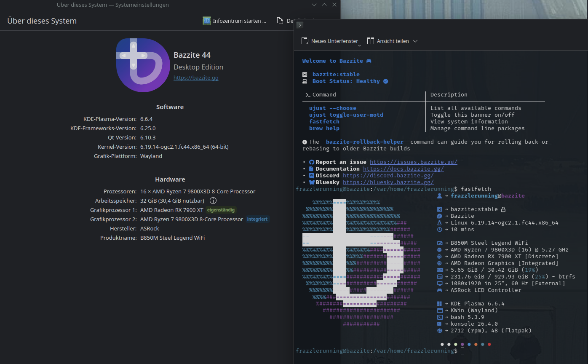Open the issues.bazzite.gg link in terminal
The height and width of the screenshot is (364, 588).
414,162
